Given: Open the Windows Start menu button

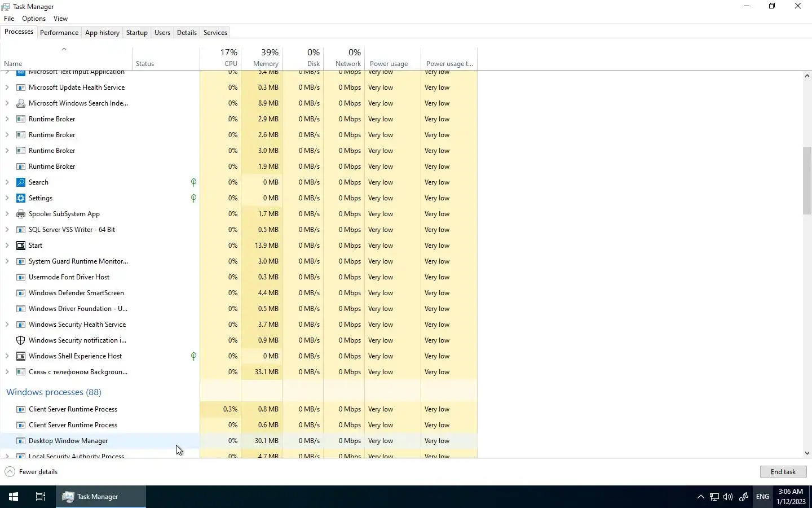Looking at the screenshot, I should click(x=14, y=497).
